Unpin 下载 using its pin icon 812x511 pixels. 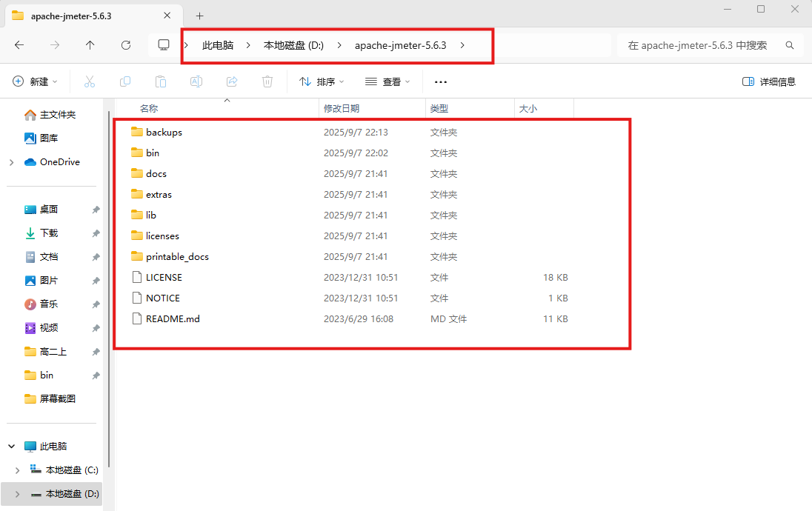[x=96, y=233]
